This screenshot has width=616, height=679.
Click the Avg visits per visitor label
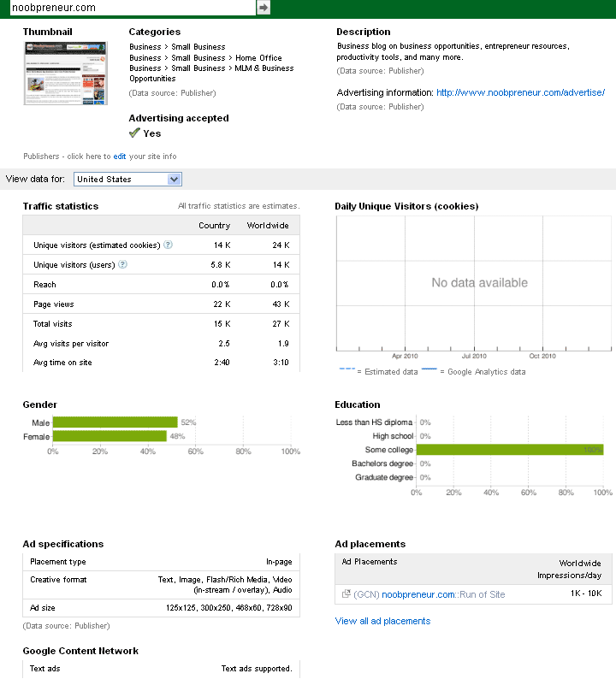71,344
